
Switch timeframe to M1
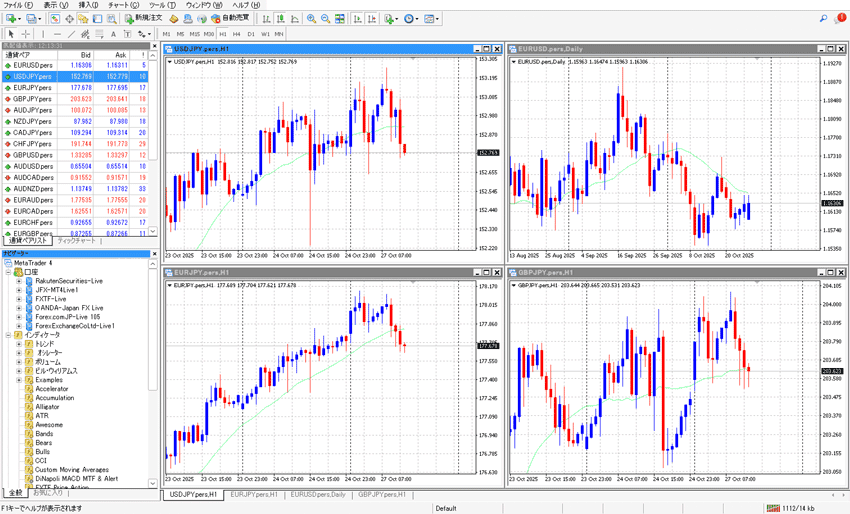point(166,34)
